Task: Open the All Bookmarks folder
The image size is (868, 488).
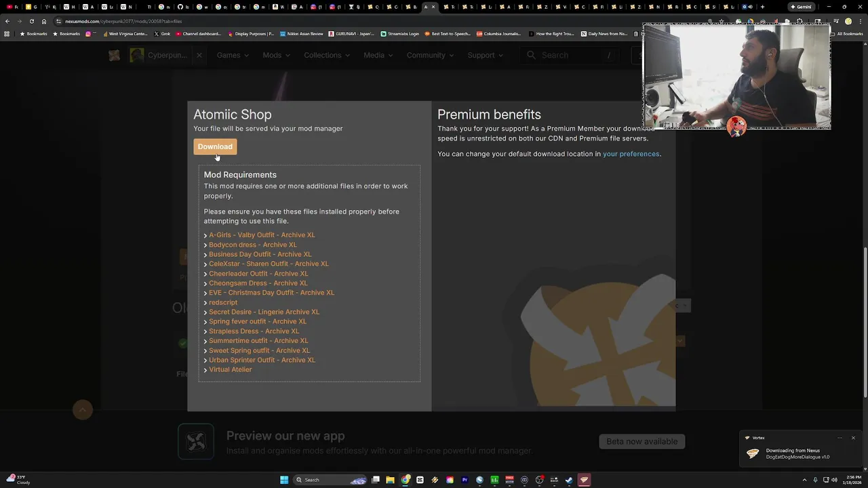Action: 846,33
